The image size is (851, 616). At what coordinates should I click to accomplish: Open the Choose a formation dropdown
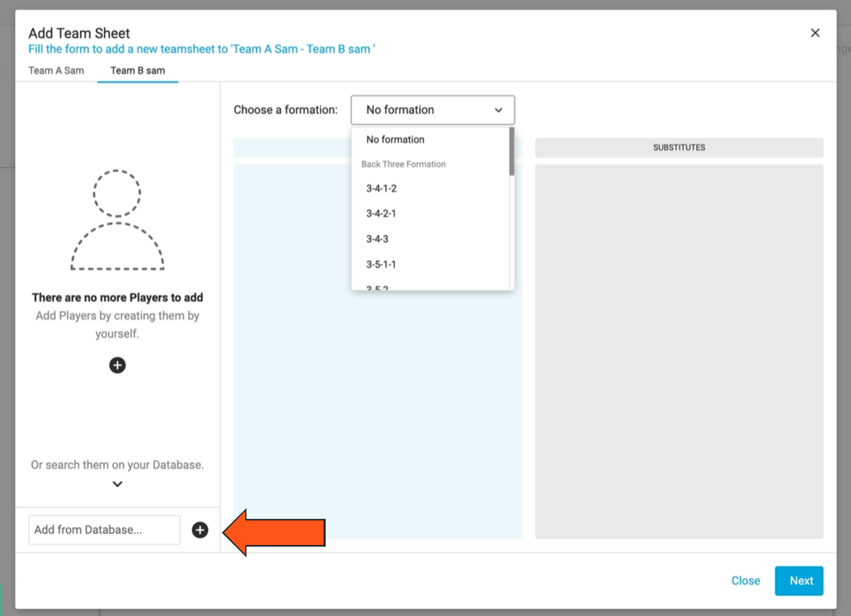pos(433,110)
